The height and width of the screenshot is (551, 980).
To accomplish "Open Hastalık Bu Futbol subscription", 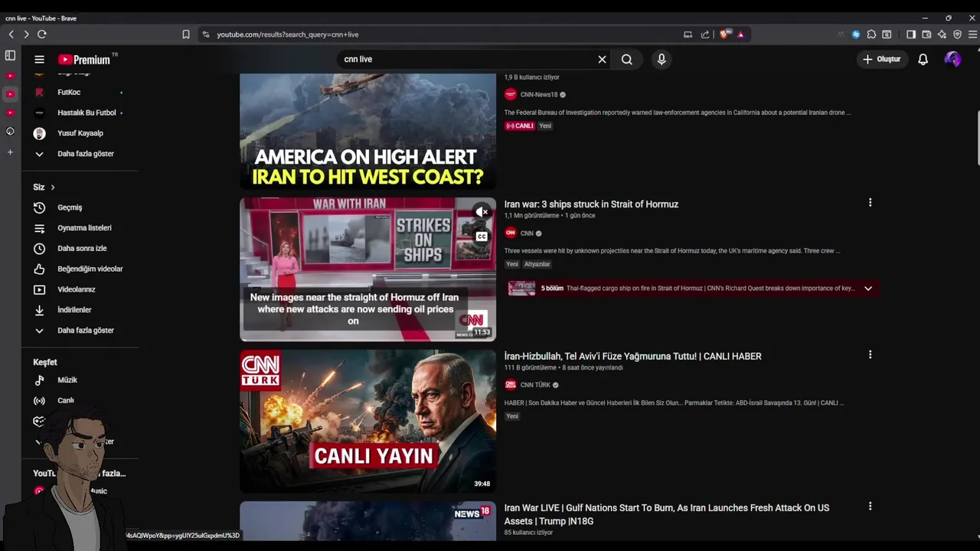I will click(x=80, y=112).
